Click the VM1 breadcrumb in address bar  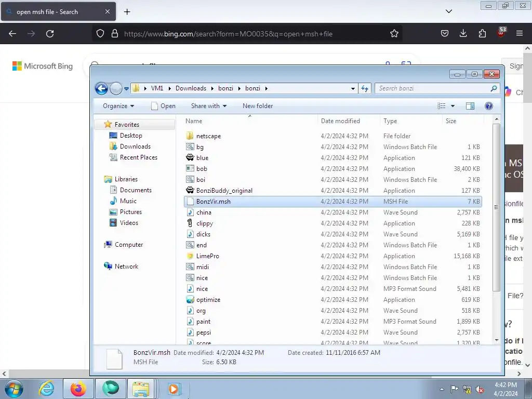click(157, 88)
